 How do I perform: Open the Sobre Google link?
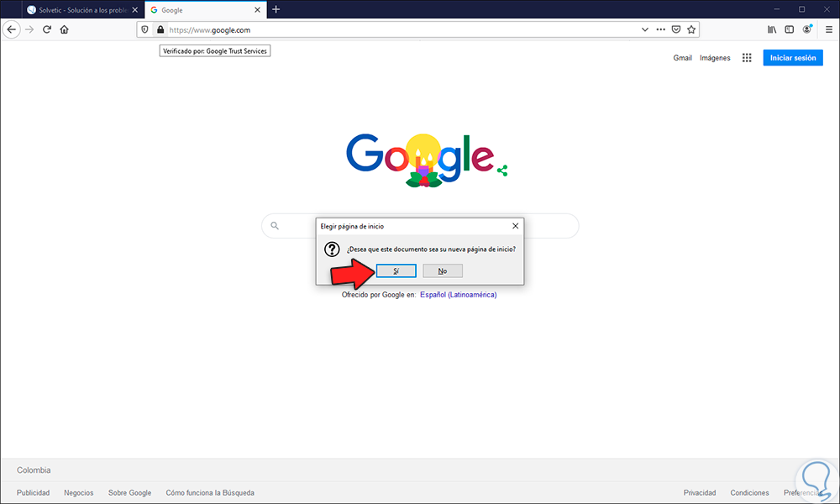click(x=129, y=493)
